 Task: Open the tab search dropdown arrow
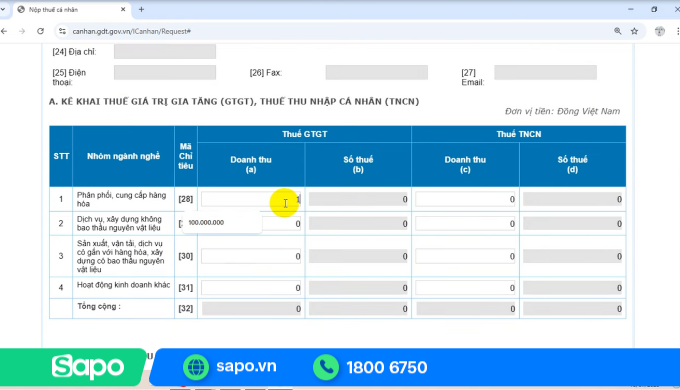click(3, 9)
